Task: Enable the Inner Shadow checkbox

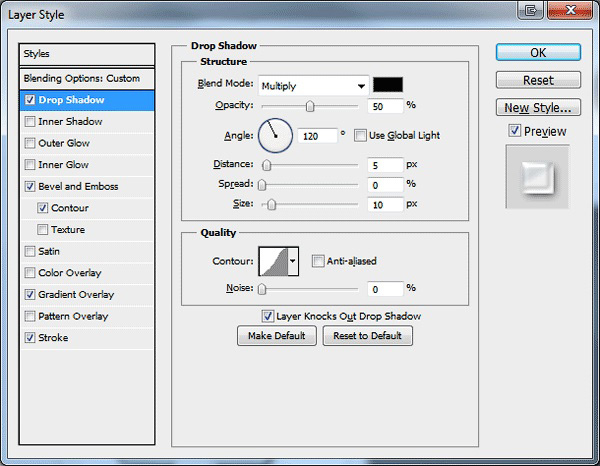Action: pos(30,122)
